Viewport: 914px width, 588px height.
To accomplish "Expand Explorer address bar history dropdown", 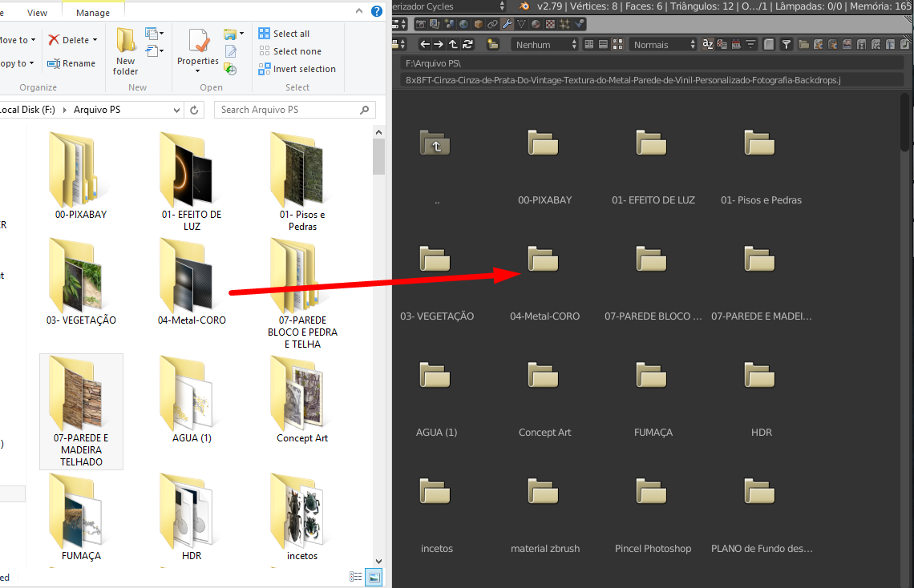I will coord(176,110).
